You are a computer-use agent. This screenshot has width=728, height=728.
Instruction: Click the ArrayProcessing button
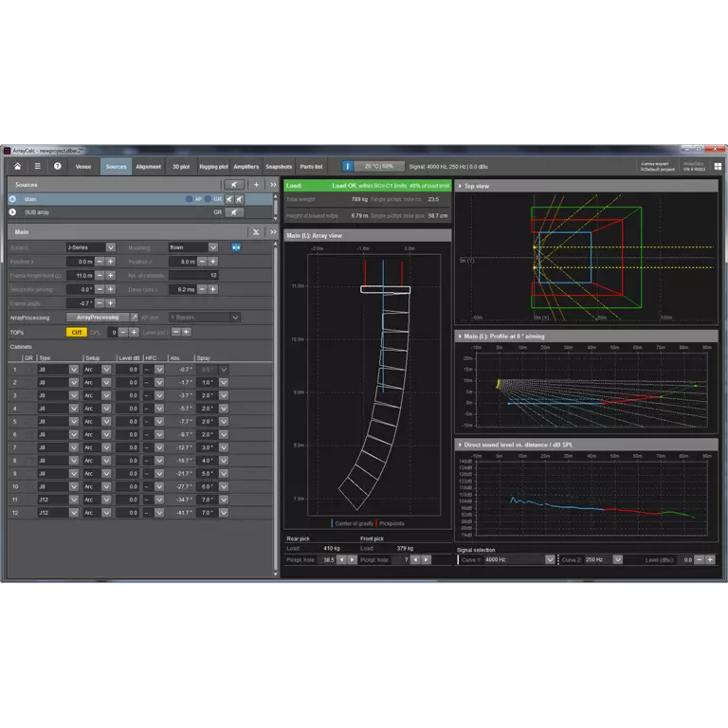tap(98, 318)
